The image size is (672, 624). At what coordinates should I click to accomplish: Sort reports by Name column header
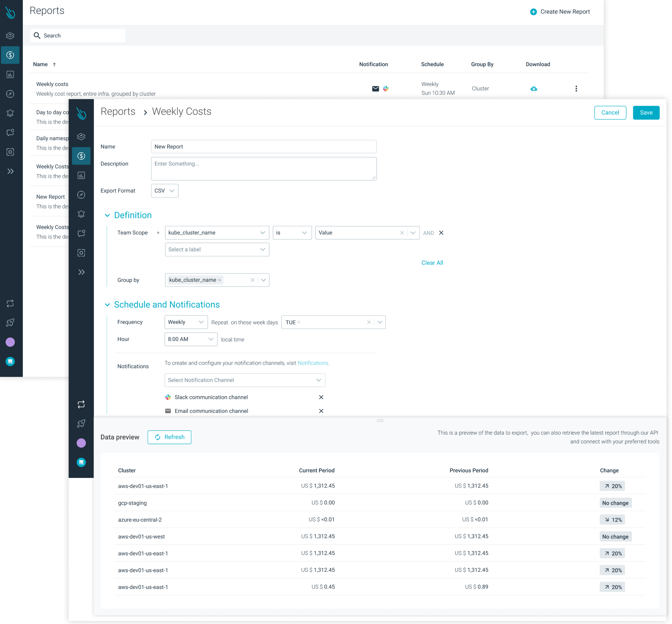click(40, 65)
